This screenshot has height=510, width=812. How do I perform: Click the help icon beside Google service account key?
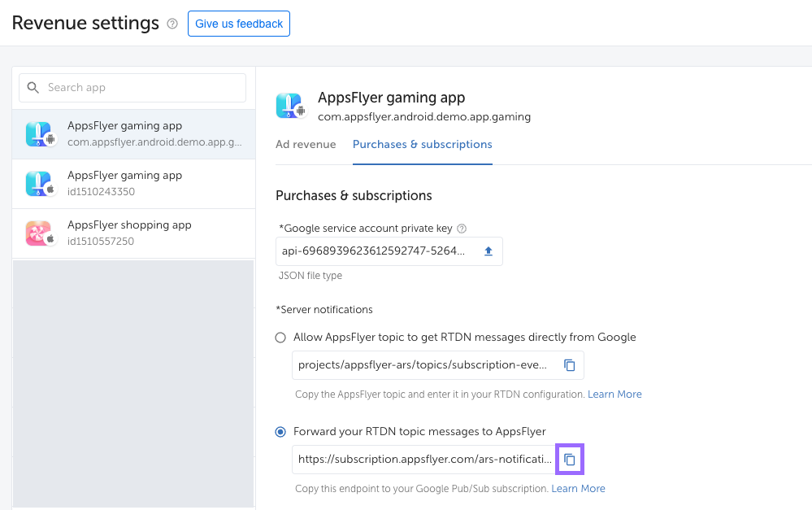coord(462,229)
